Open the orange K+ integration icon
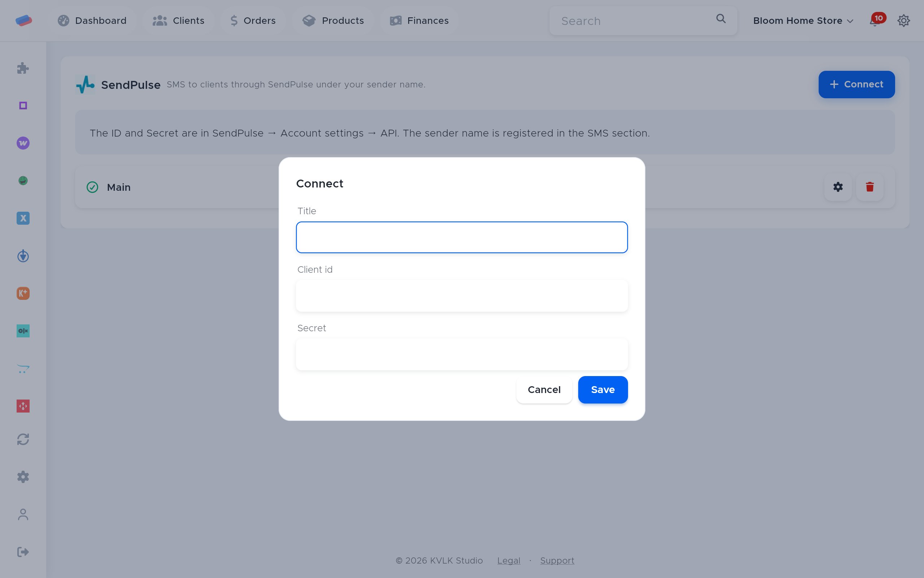The height and width of the screenshot is (578, 924). [23, 293]
